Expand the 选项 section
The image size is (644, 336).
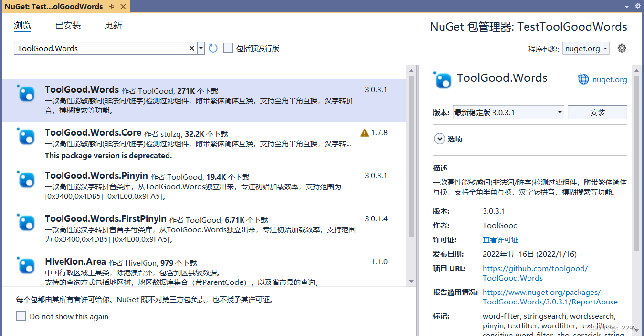pos(439,139)
